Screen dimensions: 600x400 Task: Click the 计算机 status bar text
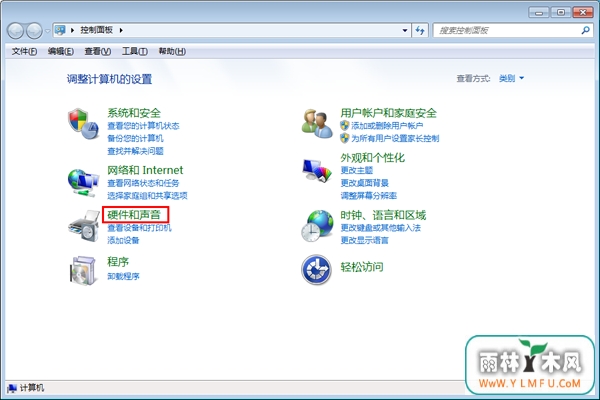[32, 388]
